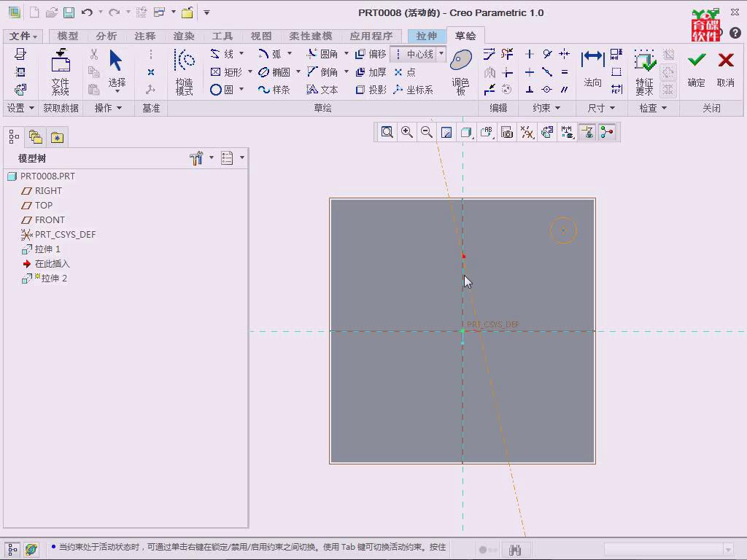Select the Fillet (圆角) tool
The width and height of the screenshot is (747, 560).
click(x=322, y=54)
